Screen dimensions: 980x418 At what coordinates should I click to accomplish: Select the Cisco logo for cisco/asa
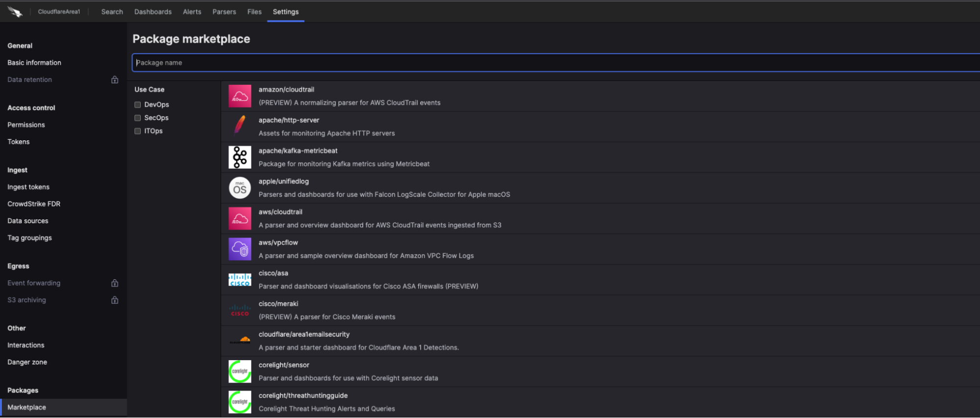coord(240,280)
